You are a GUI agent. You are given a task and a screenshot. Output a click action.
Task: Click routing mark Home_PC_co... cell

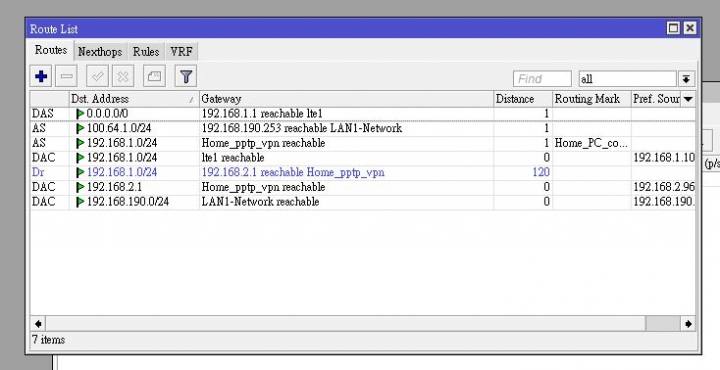[x=591, y=143]
